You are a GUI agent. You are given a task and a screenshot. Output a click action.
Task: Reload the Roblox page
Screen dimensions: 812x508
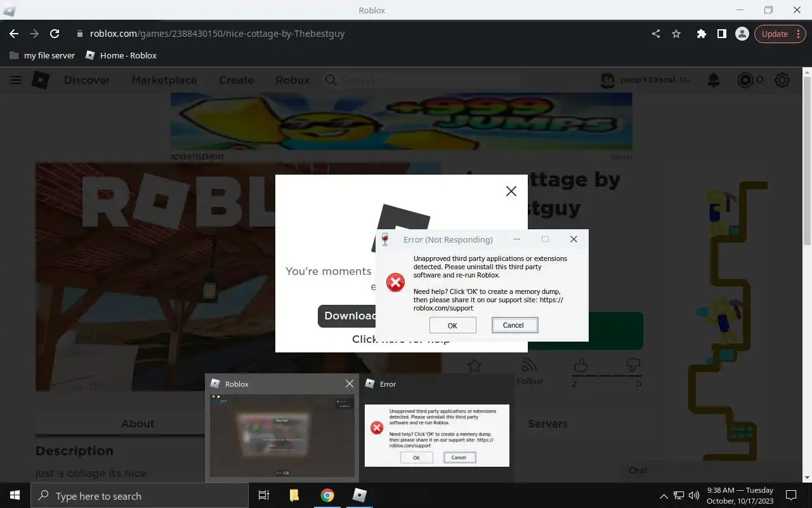tap(55, 34)
